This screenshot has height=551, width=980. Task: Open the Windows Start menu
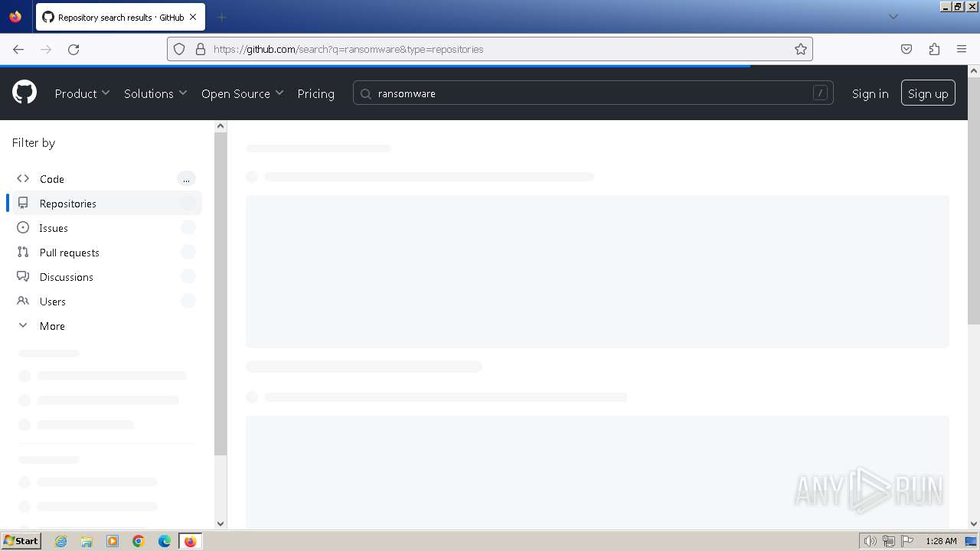tap(21, 540)
